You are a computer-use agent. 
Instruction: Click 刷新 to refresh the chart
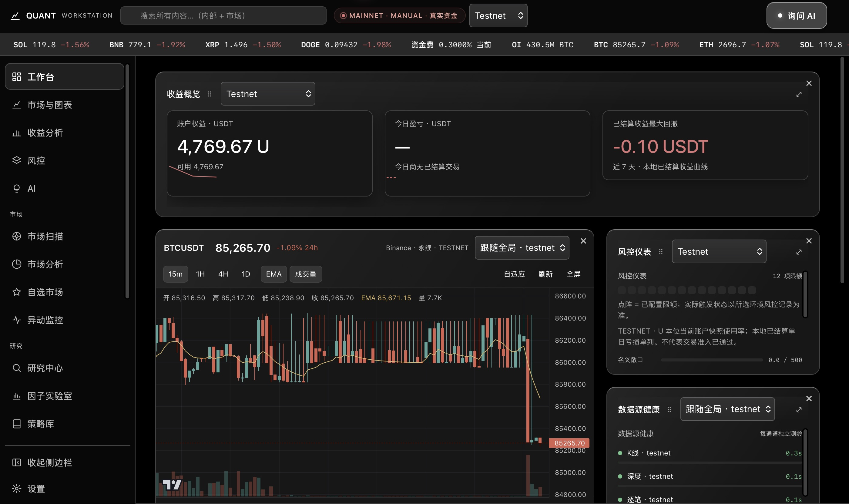(546, 274)
